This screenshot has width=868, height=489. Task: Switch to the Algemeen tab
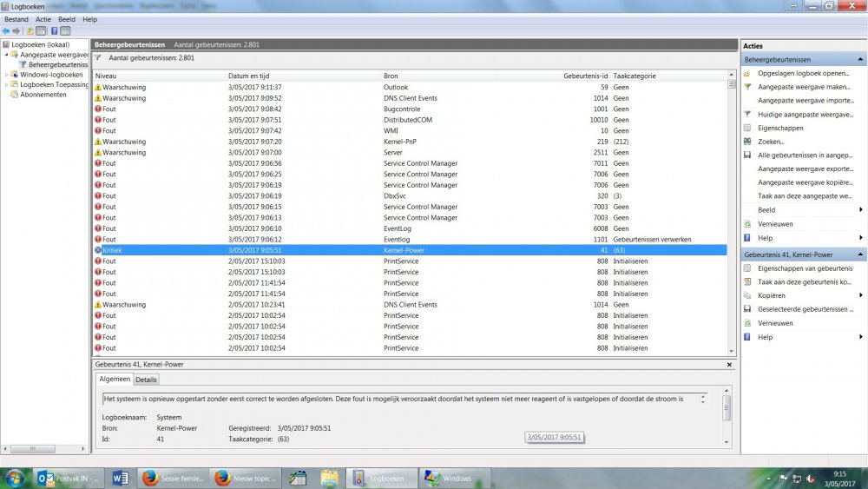pyautogui.click(x=115, y=380)
